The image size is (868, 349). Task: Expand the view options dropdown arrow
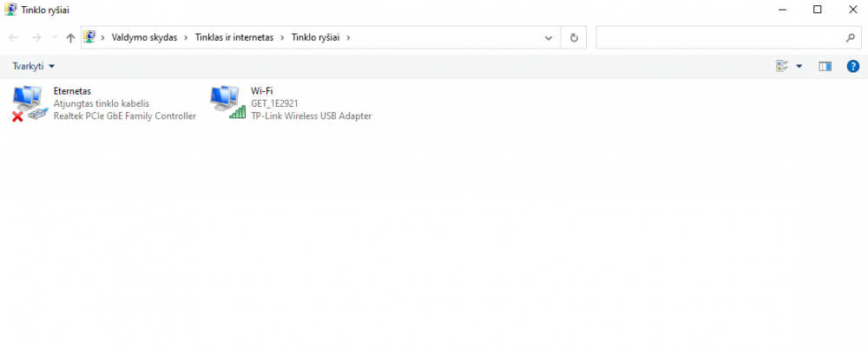799,67
